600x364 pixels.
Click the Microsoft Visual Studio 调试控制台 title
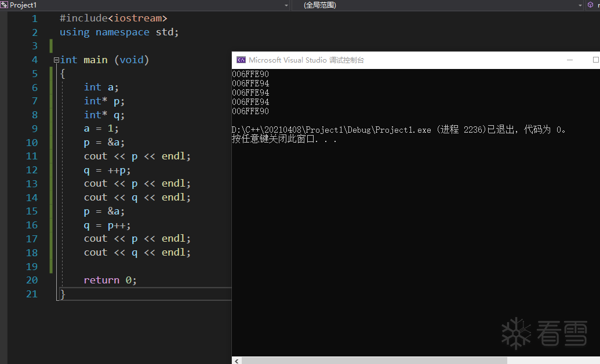click(306, 60)
